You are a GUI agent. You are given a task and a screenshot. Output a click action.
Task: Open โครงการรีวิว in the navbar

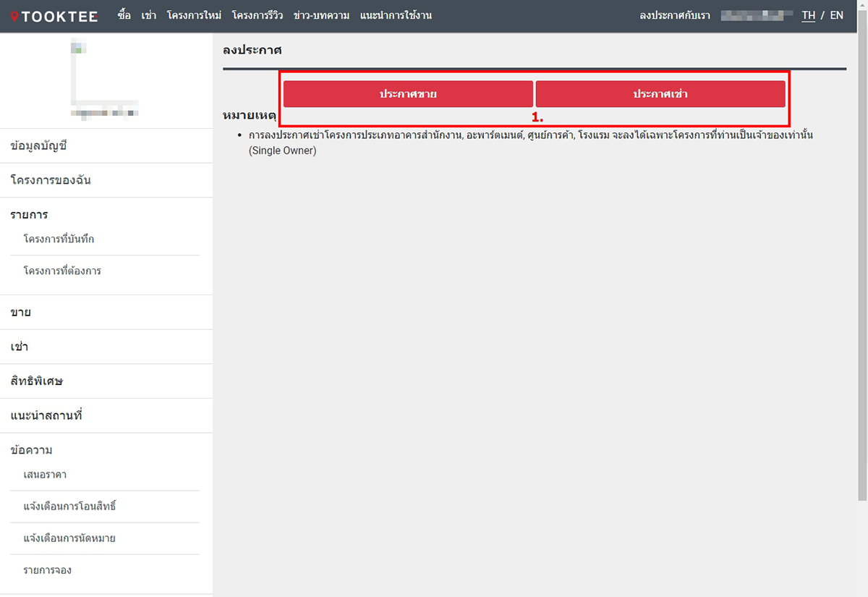pyautogui.click(x=257, y=15)
